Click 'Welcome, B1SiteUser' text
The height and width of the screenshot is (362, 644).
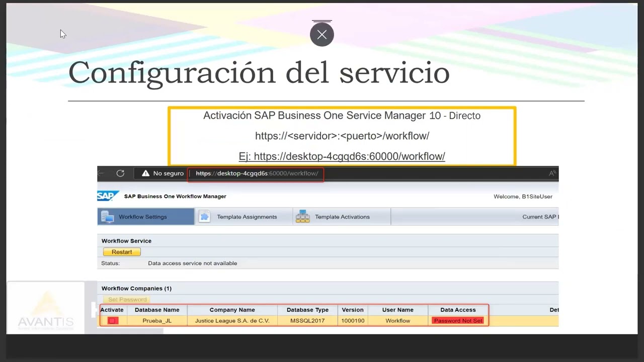(x=523, y=197)
